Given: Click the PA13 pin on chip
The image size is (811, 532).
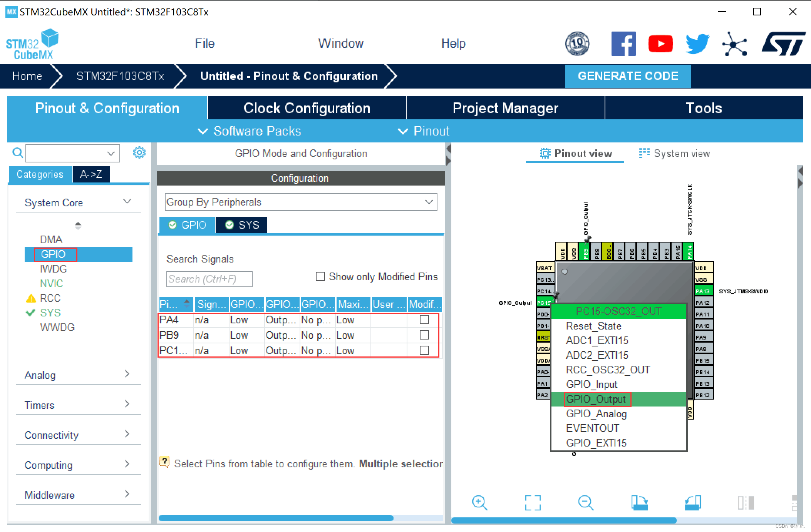Looking at the screenshot, I should pyautogui.click(x=704, y=291).
